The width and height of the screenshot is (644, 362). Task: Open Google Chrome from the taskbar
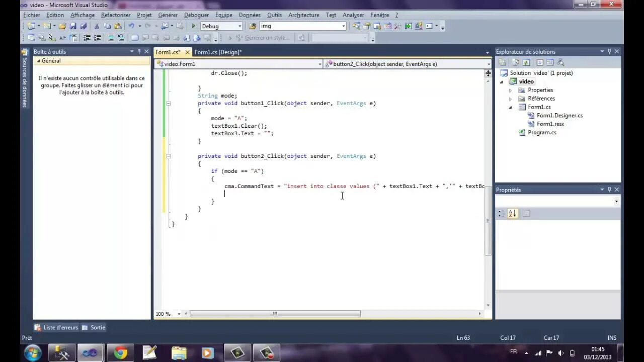coord(120,353)
